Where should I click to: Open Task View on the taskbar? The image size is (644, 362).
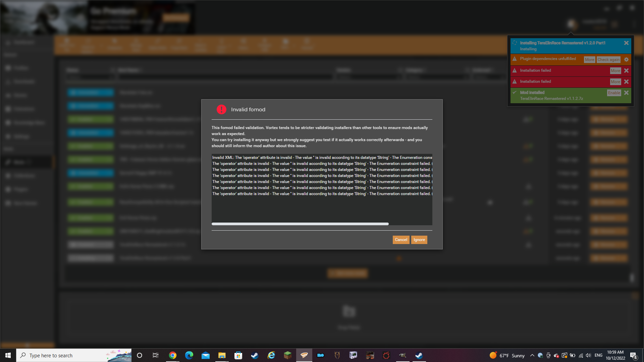[156, 355]
